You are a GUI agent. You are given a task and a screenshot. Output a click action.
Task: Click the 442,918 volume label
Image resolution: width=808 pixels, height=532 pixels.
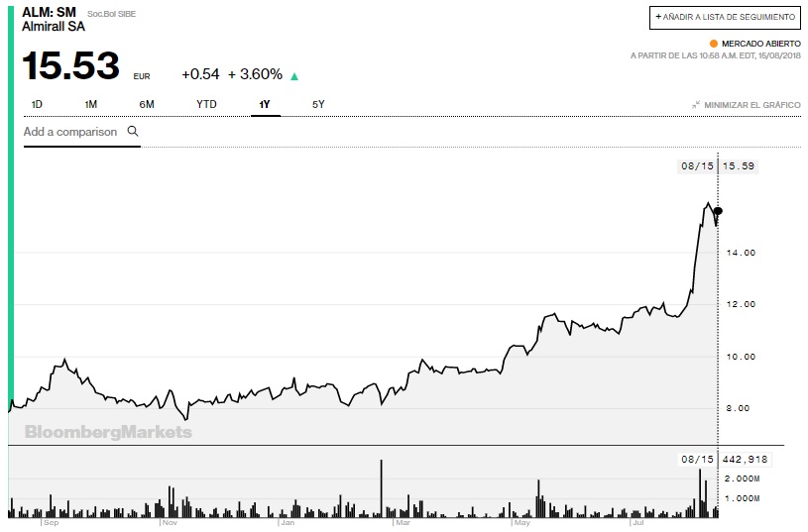coord(748,460)
